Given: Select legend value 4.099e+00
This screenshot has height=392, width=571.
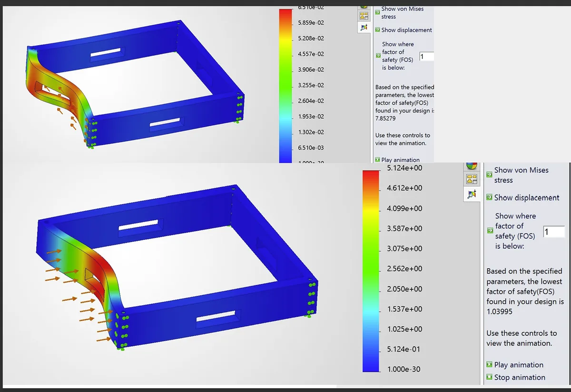Looking at the screenshot, I should pos(404,208).
